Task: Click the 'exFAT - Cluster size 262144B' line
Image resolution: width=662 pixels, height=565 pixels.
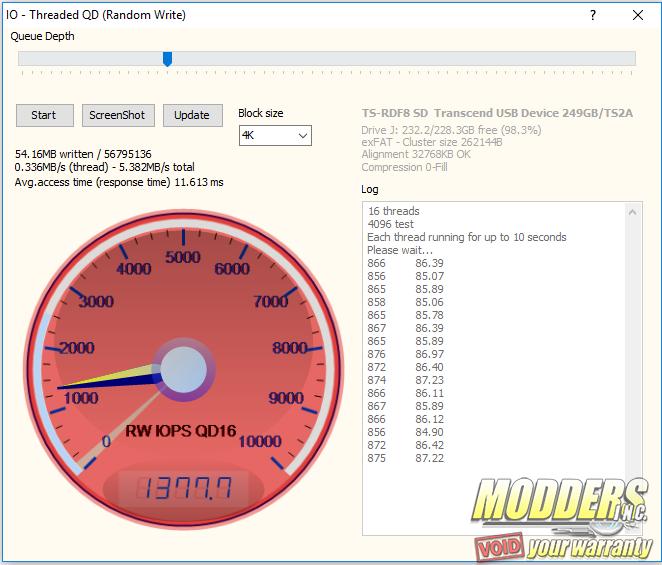Action: [x=432, y=142]
